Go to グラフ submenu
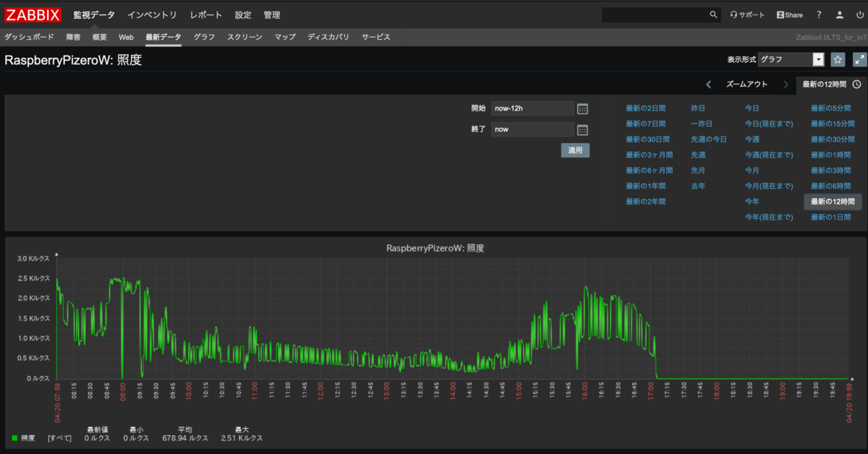 [x=204, y=37]
